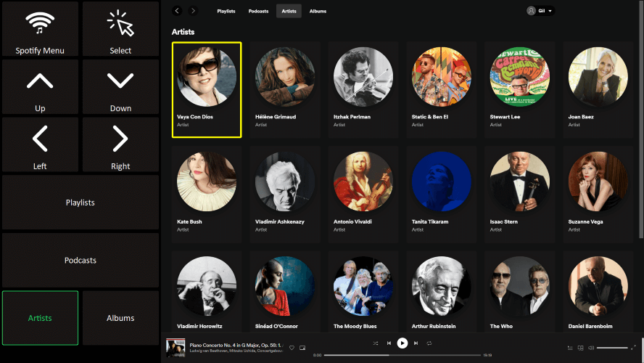Like the current song with heart icon

[292, 348]
